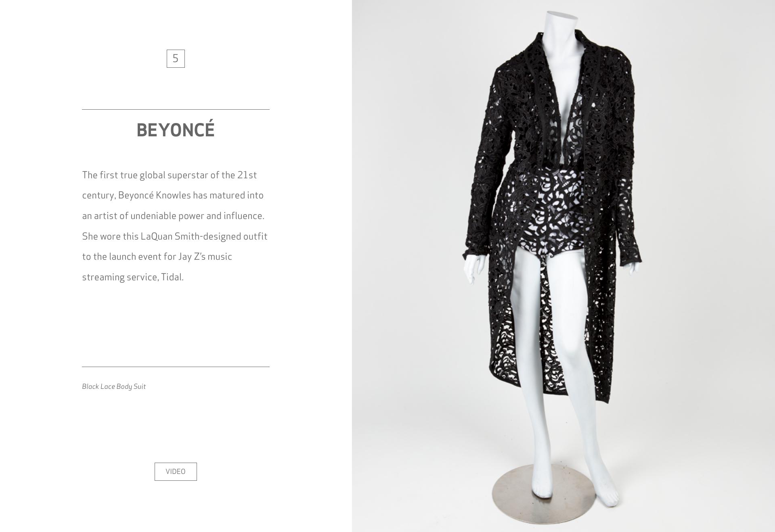Image resolution: width=775 pixels, height=532 pixels.
Task: Click the words "LaQuan Smith-designed outfit"
Action: tap(204, 236)
